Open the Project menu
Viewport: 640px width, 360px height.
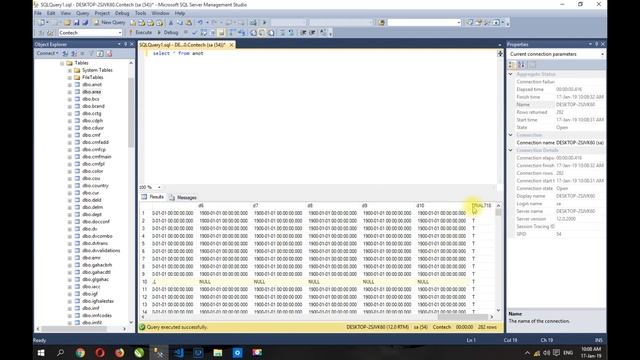[102, 13]
